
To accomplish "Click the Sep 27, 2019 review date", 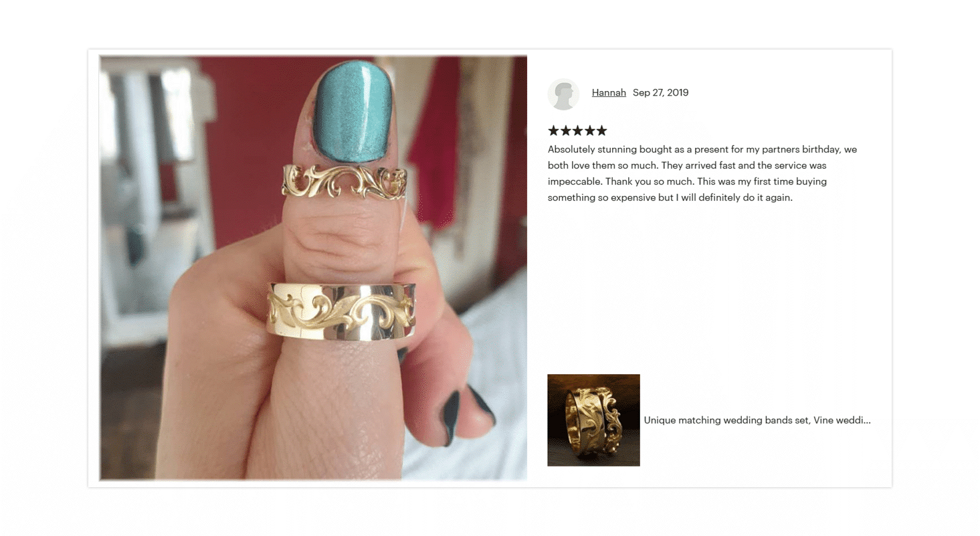I will tap(660, 92).
